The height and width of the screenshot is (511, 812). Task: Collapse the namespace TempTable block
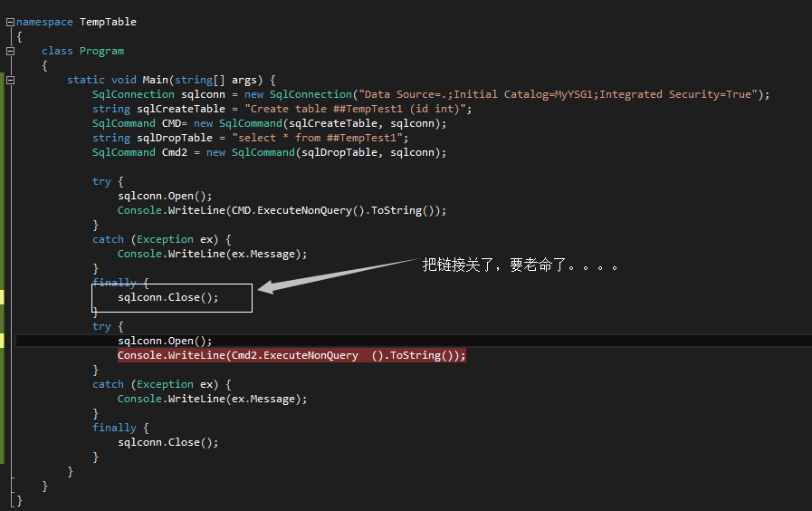click(x=10, y=23)
